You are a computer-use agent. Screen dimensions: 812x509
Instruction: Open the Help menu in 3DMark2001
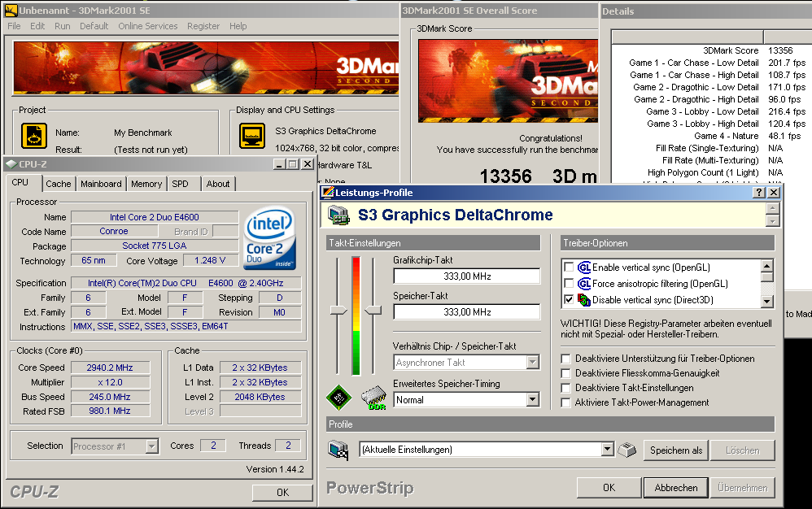click(x=238, y=26)
